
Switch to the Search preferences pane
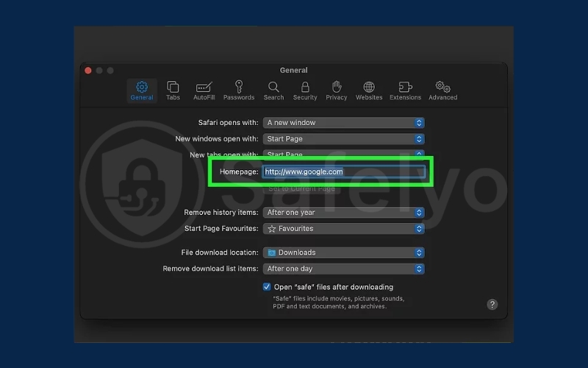273,91
